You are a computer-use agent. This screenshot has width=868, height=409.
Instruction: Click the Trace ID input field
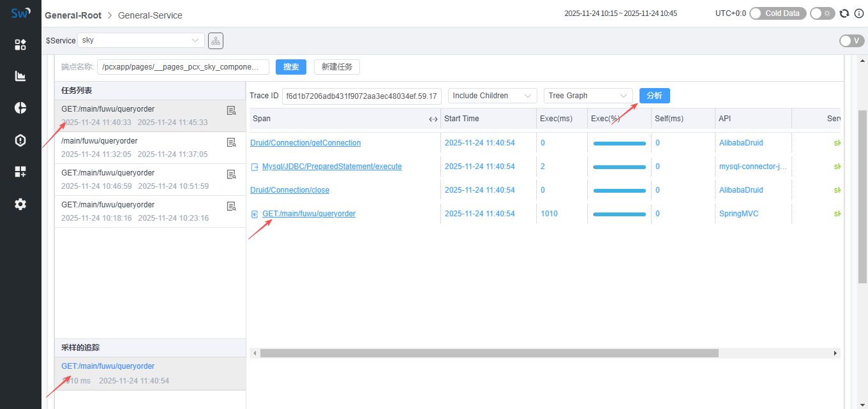pyautogui.click(x=361, y=96)
